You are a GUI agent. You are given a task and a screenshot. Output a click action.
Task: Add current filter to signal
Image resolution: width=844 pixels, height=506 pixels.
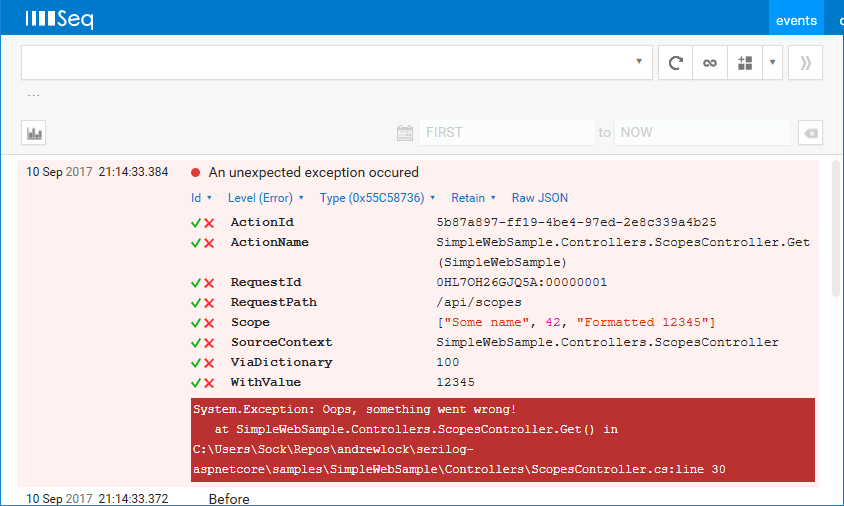click(x=745, y=63)
